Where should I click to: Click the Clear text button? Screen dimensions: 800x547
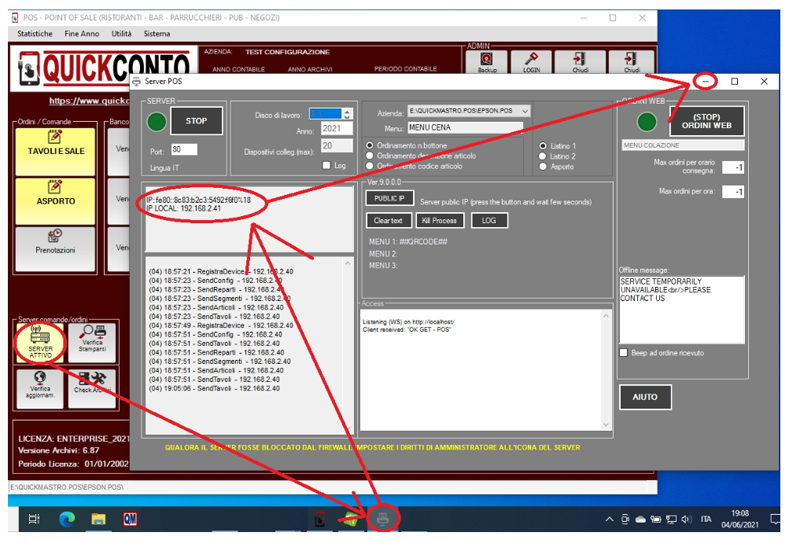point(388,220)
